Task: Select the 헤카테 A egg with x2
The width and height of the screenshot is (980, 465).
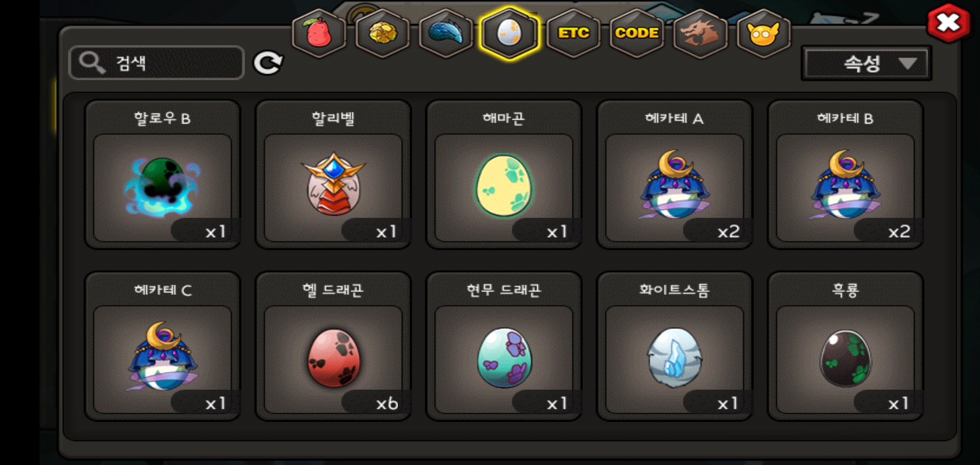Action: pyautogui.click(x=674, y=174)
